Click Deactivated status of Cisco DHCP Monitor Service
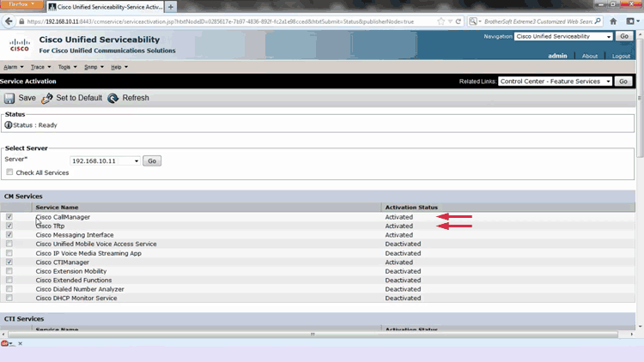This screenshot has width=644, height=362. (x=403, y=299)
